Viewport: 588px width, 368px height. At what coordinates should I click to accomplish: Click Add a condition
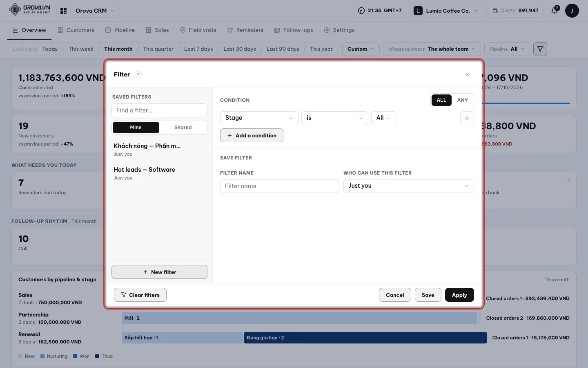pos(252,136)
